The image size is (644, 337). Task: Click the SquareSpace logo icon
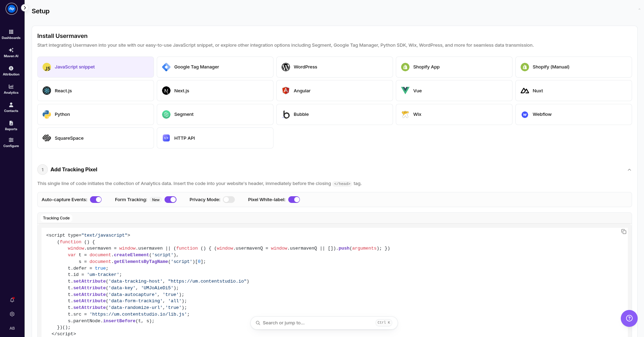pyautogui.click(x=47, y=138)
